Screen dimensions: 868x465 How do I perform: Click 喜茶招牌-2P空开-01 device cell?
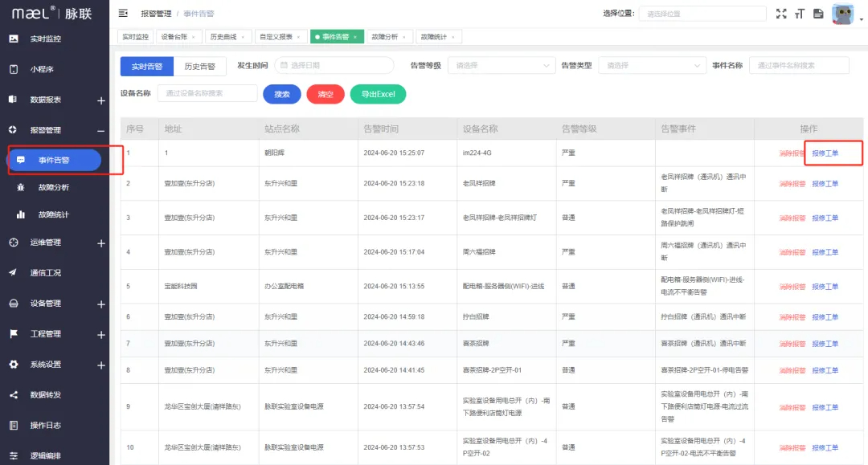click(x=492, y=370)
